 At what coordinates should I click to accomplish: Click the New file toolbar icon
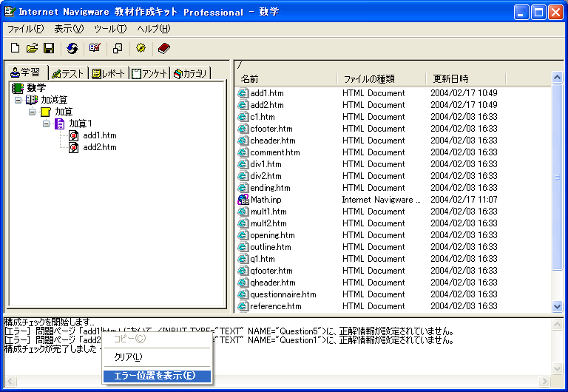coord(16,48)
